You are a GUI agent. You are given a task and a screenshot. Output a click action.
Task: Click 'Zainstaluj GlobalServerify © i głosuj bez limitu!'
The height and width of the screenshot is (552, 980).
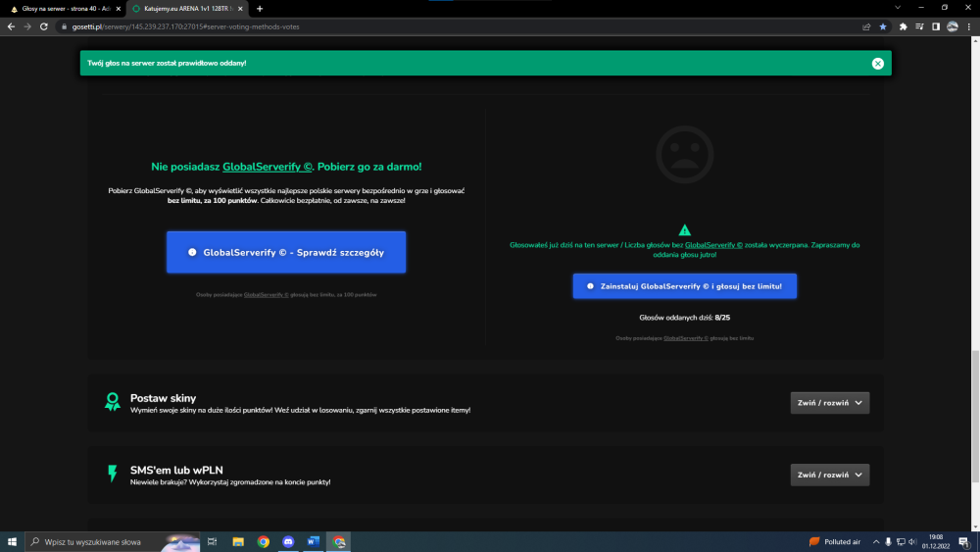tap(684, 286)
